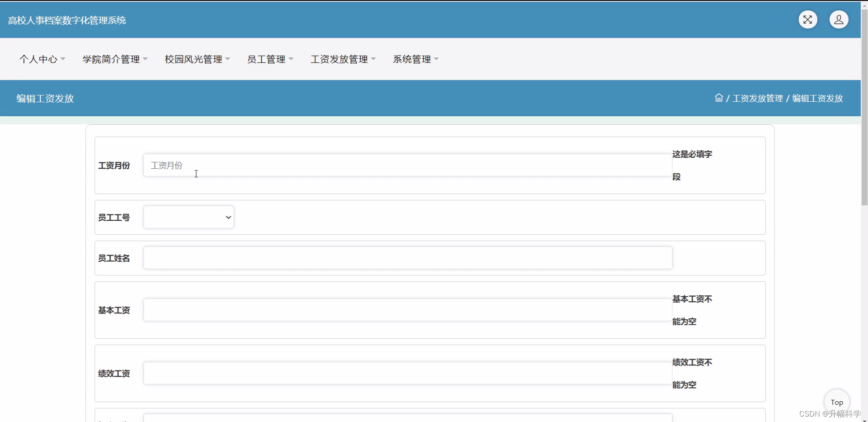868x422 pixels.
Task: Click the 编辑工资发放 breadcrumb link
Action: pyautogui.click(x=817, y=98)
